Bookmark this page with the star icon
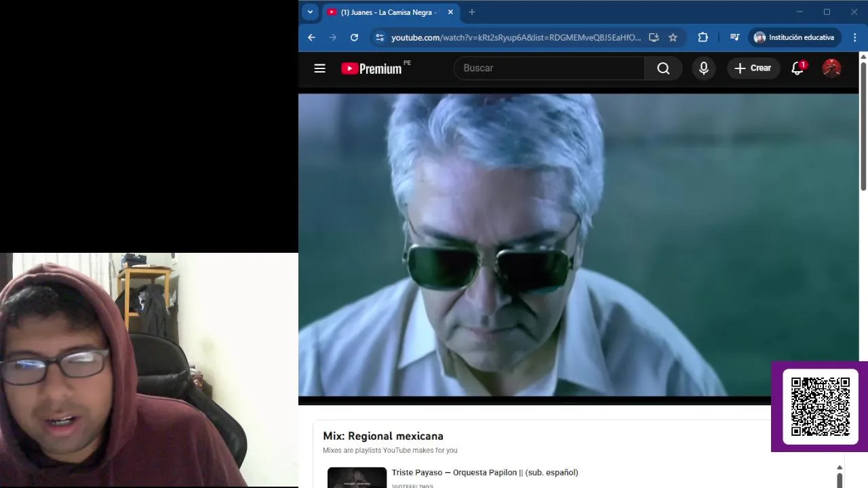This screenshot has height=488, width=868. click(x=673, y=37)
